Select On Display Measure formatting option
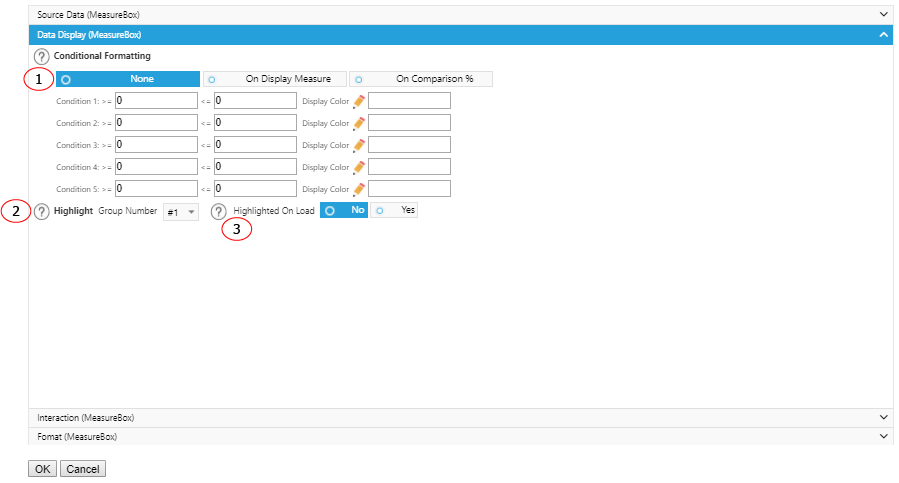The image size is (899, 483). pos(275,79)
